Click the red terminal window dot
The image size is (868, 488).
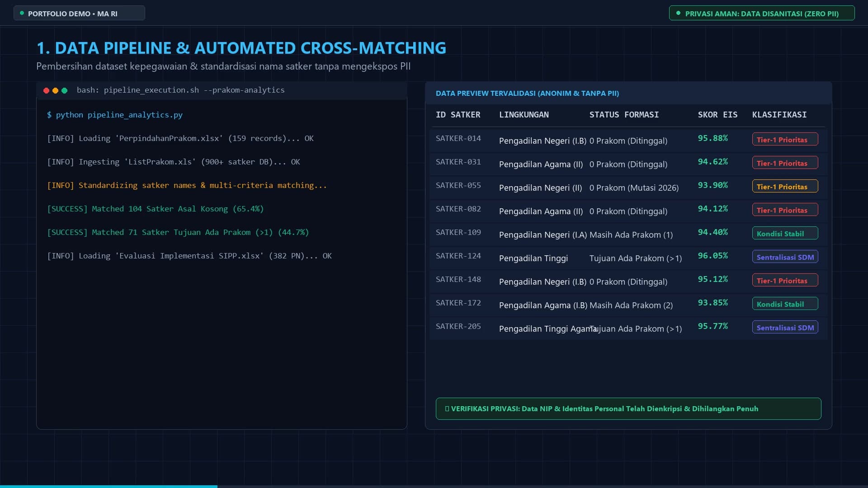[46, 90]
